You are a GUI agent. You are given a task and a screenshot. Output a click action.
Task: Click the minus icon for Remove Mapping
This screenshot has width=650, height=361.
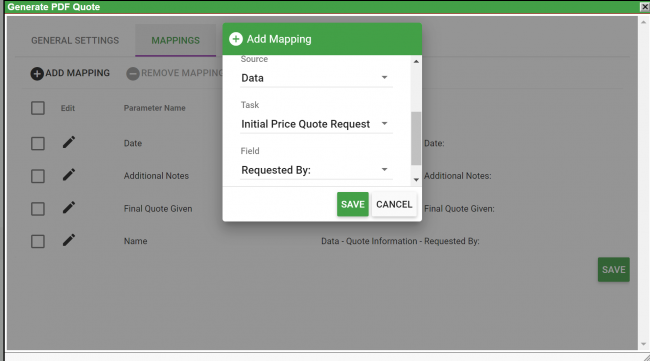pyautogui.click(x=133, y=74)
